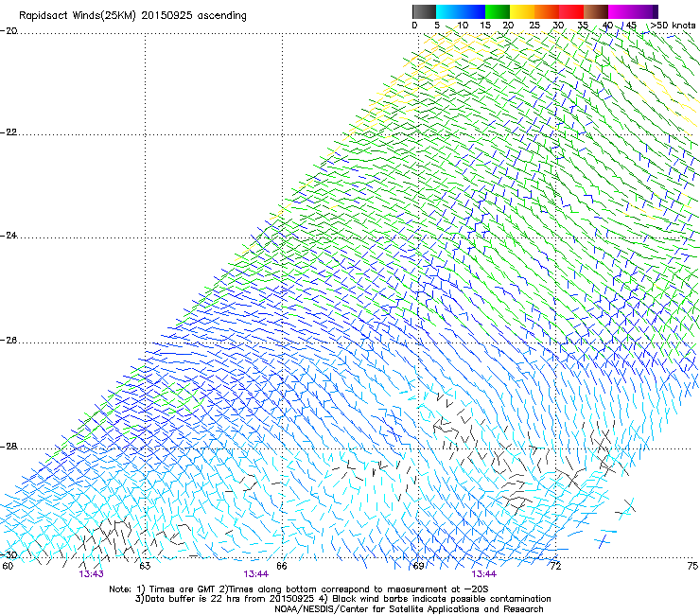Select the '66' longitude axis label
Image resolution: width=700 pixels, height=615 pixels.
click(x=282, y=566)
